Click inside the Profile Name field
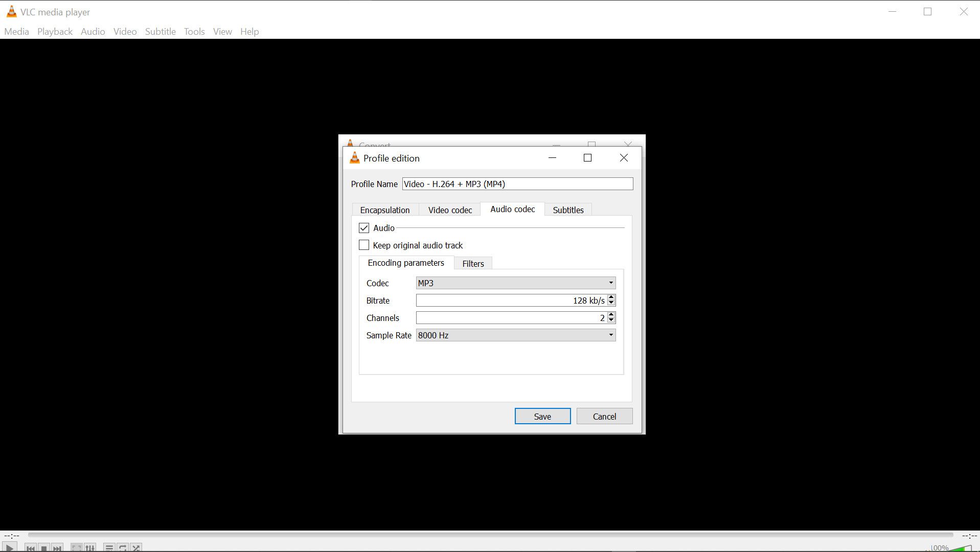 click(517, 184)
